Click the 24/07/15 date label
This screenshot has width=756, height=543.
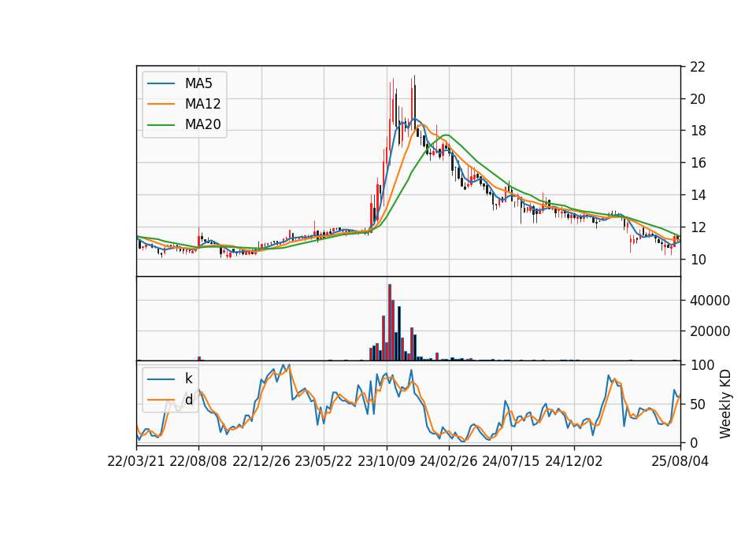(x=511, y=461)
